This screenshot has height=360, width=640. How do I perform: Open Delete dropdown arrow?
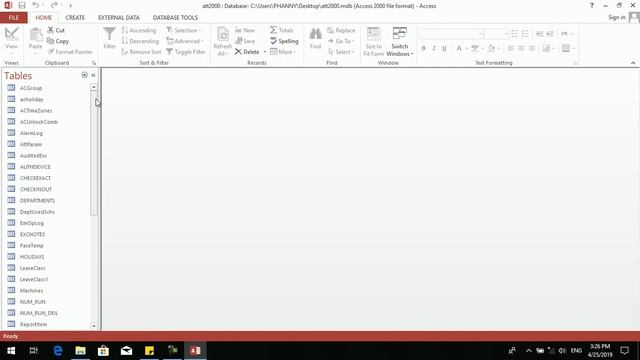265,52
